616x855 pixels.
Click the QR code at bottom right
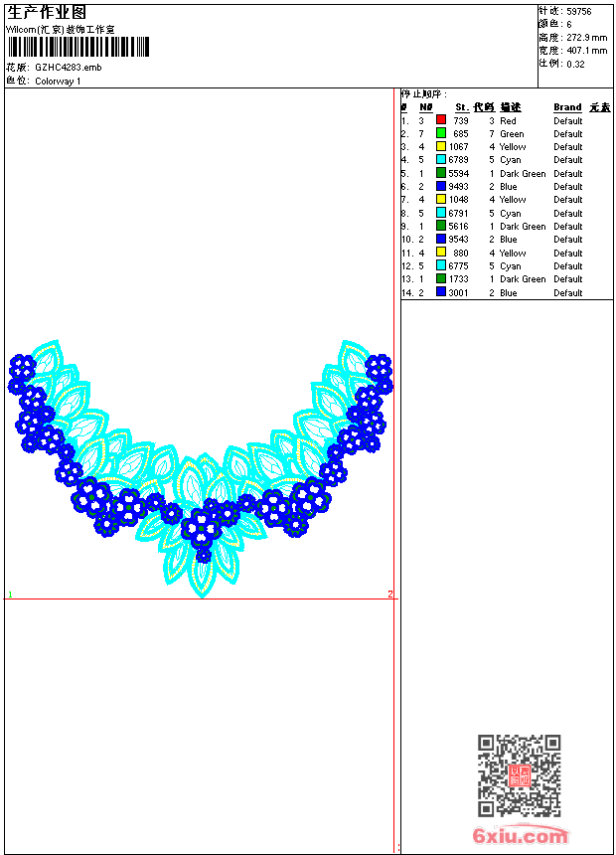(x=519, y=775)
